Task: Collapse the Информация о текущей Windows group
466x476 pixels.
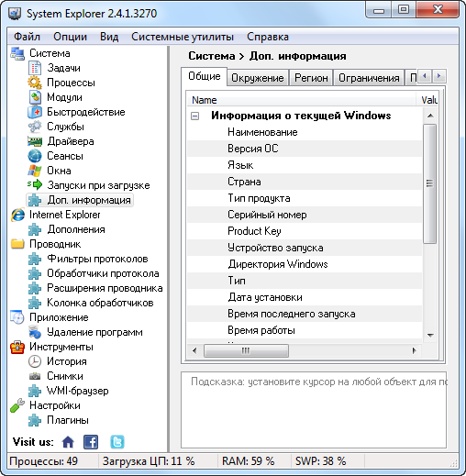Action: (194, 116)
